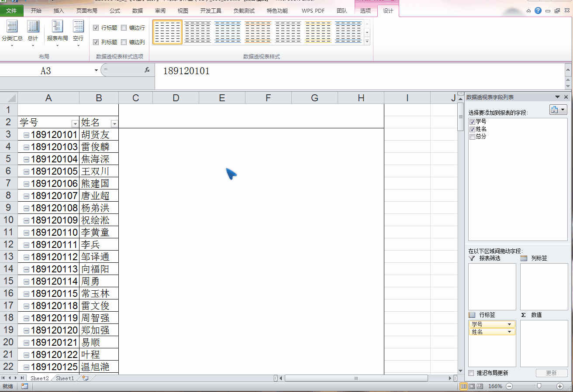Go to first sheet navigation arrow

tap(4, 378)
